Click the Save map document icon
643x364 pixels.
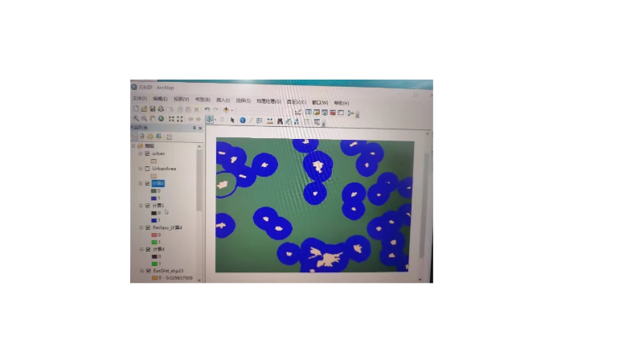[x=152, y=109]
